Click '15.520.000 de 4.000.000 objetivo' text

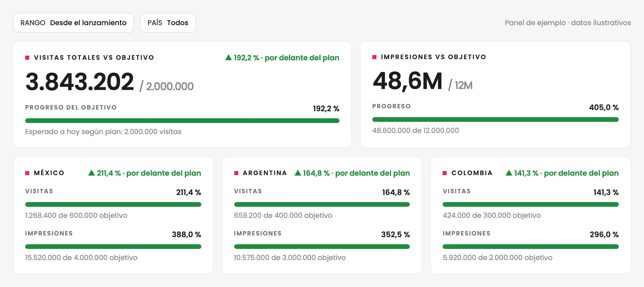click(x=81, y=258)
